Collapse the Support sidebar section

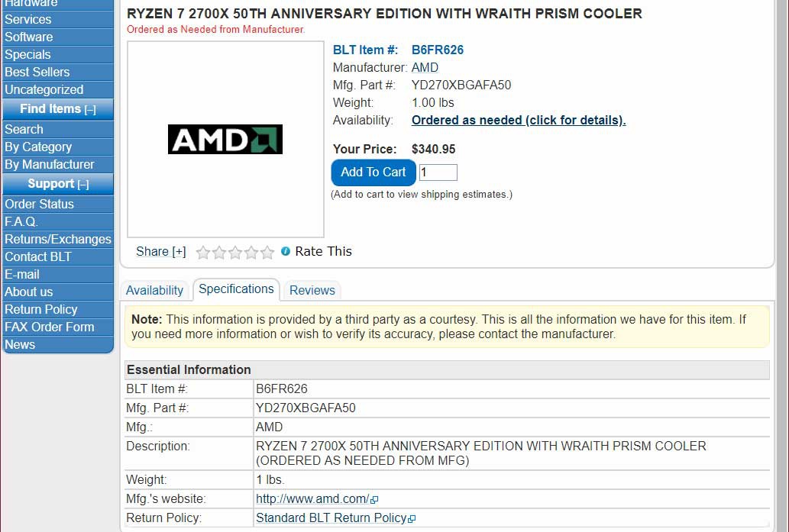(x=83, y=185)
